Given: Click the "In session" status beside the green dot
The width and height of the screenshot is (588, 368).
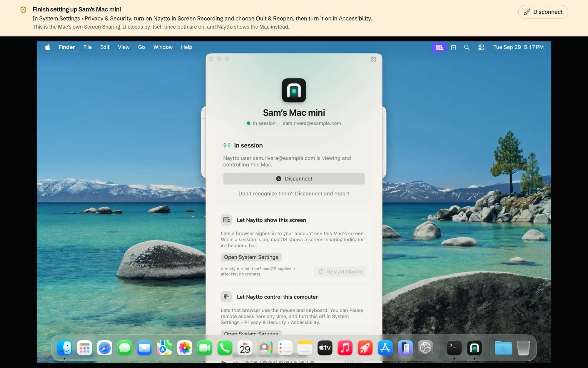Looking at the screenshot, I should 264,123.
